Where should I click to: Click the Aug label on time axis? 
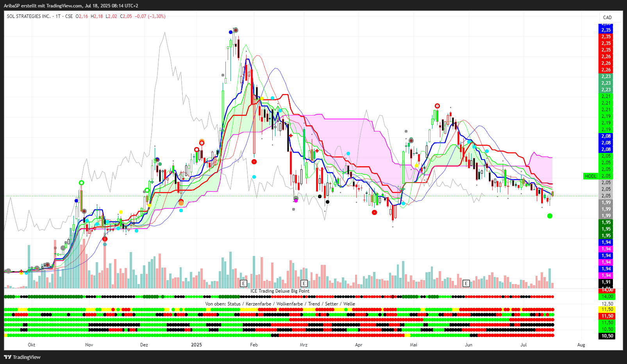click(x=581, y=344)
